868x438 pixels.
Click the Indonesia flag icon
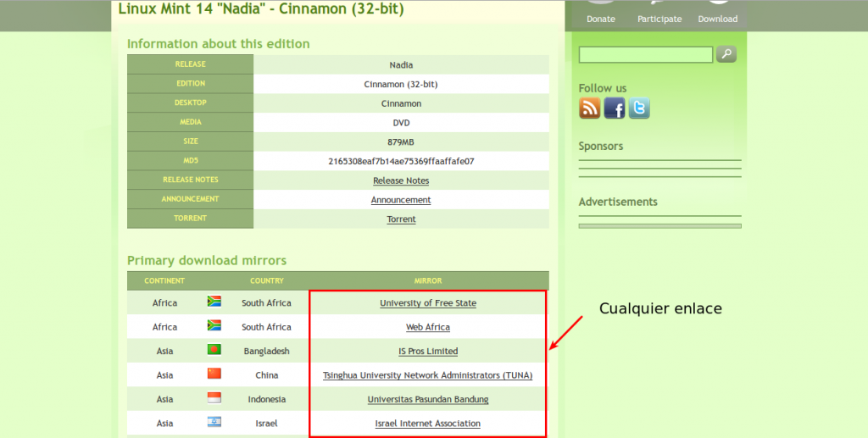click(214, 397)
